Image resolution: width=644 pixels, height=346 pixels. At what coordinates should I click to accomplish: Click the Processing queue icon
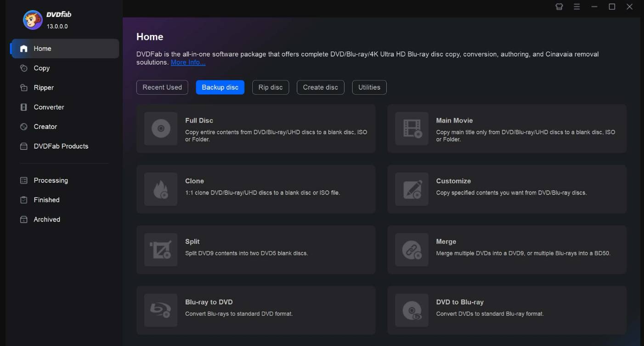[x=24, y=180]
